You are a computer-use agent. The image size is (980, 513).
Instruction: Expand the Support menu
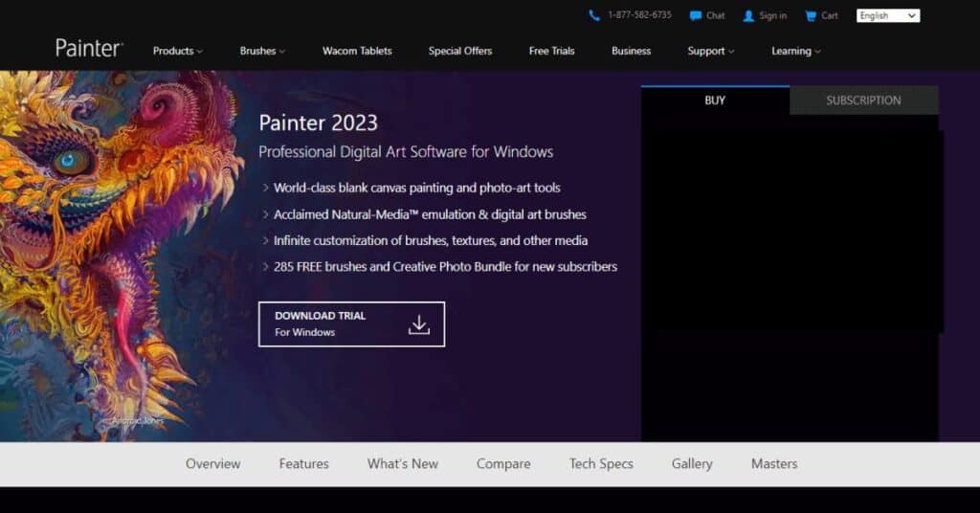[x=711, y=52]
